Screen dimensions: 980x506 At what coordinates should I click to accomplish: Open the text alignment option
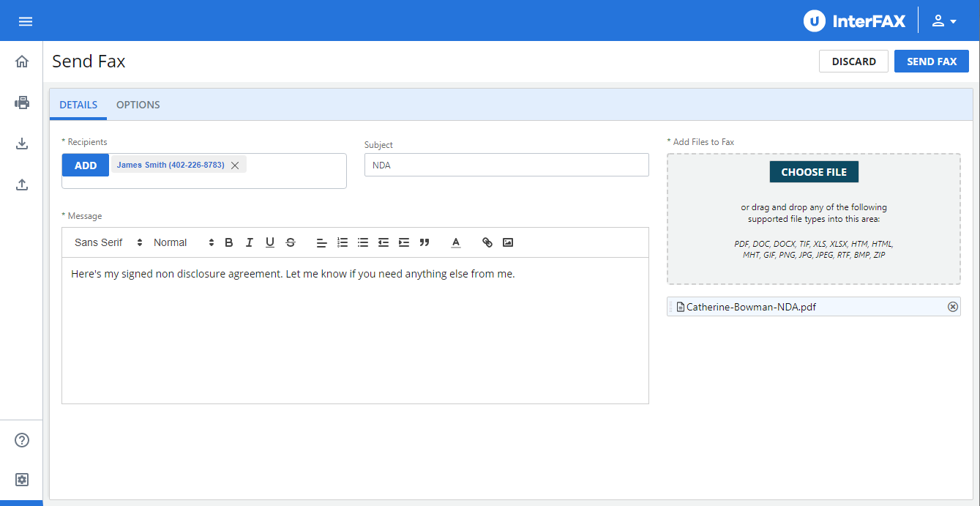click(321, 242)
